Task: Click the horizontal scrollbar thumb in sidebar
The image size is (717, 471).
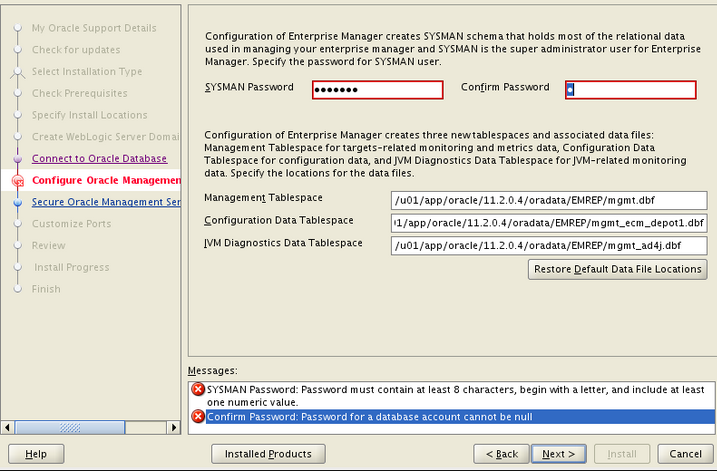Action: click(70, 428)
